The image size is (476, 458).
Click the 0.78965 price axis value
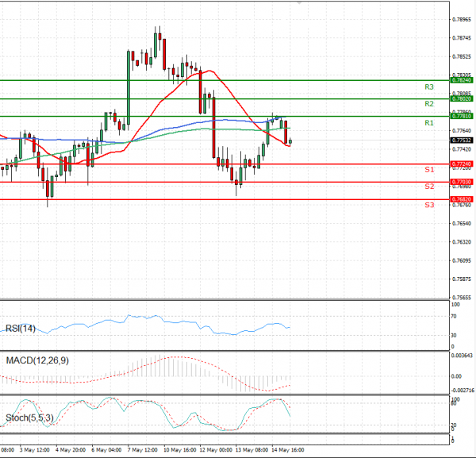pos(462,19)
